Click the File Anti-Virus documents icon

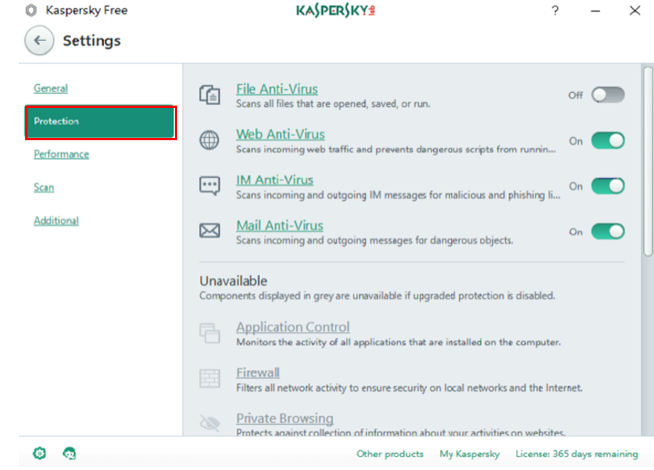click(209, 95)
